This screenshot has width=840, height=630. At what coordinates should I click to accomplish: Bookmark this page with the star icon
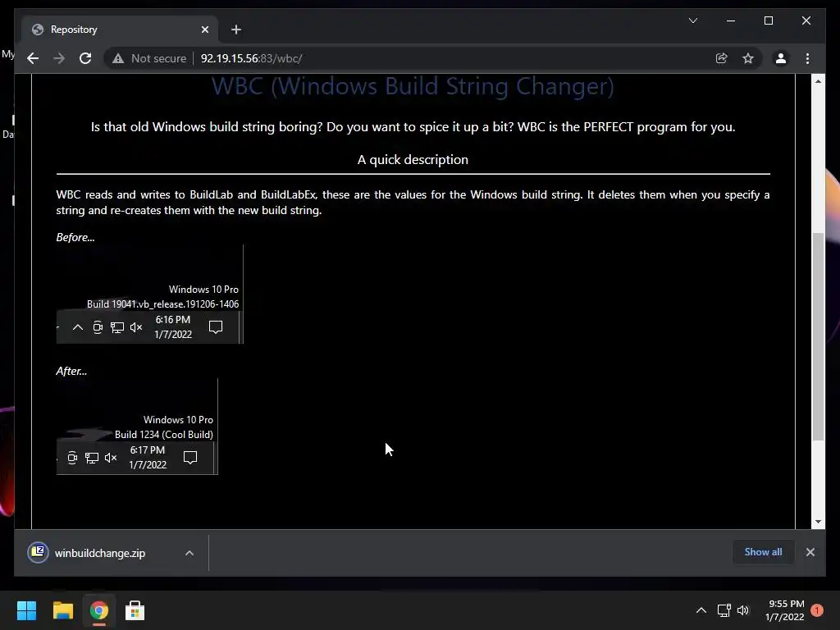point(748,58)
